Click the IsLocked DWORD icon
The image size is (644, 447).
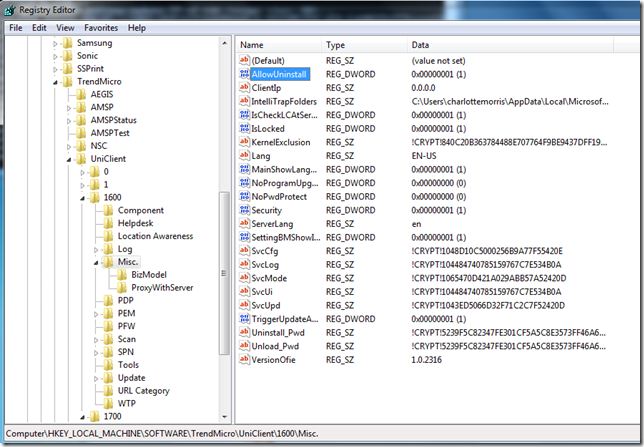244,128
